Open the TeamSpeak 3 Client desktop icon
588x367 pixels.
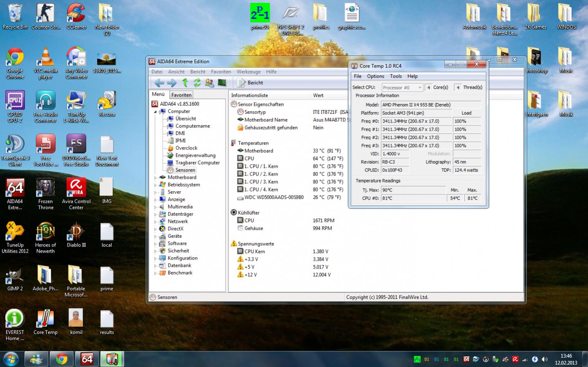click(15, 150)
